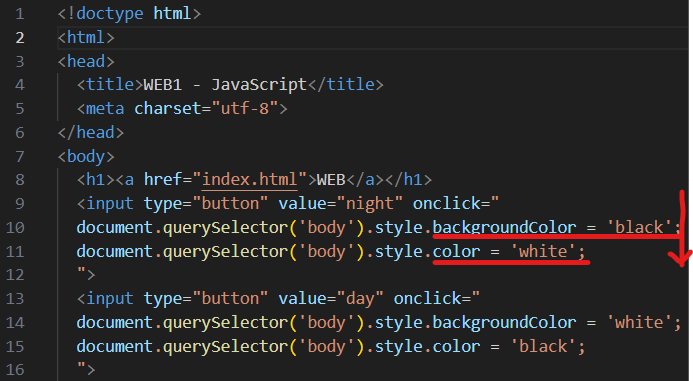This screenshot has width=693, height=381.
Task: Click the 'black' string on line 10
Action: tap(639, 228)
